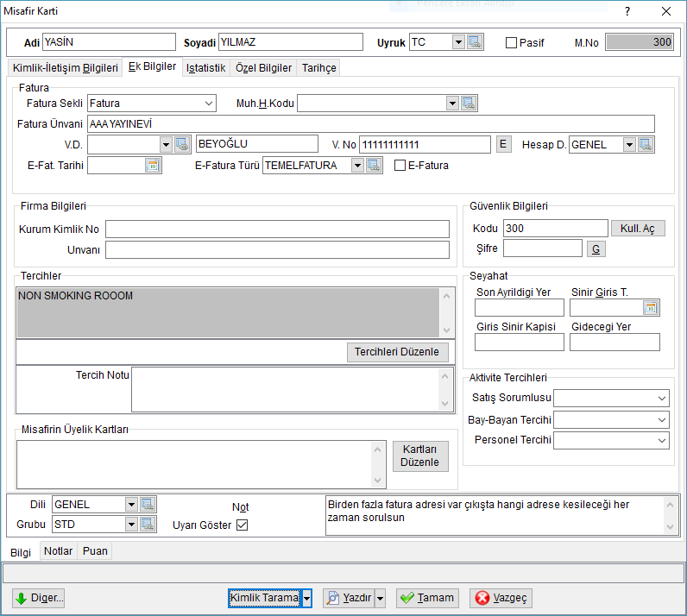
Task: Click the Tercihleri Düzenle button
Action: coord(397,352)
